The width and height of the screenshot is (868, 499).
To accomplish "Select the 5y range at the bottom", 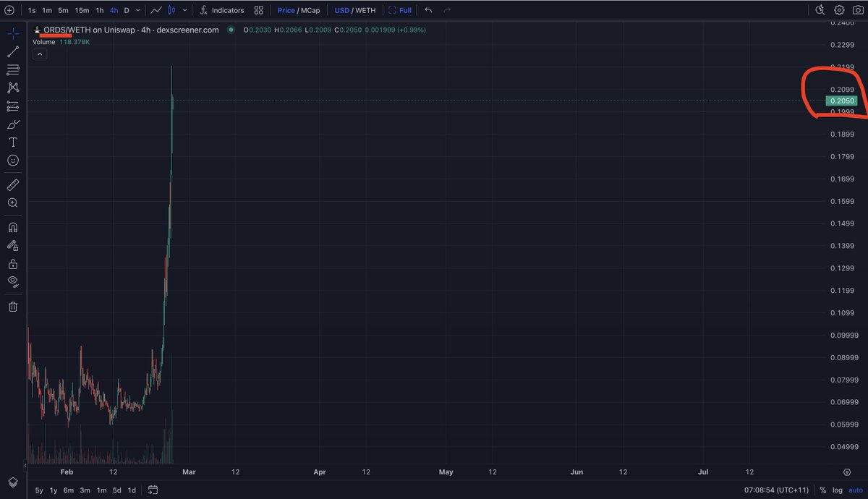I will [38, 490].
